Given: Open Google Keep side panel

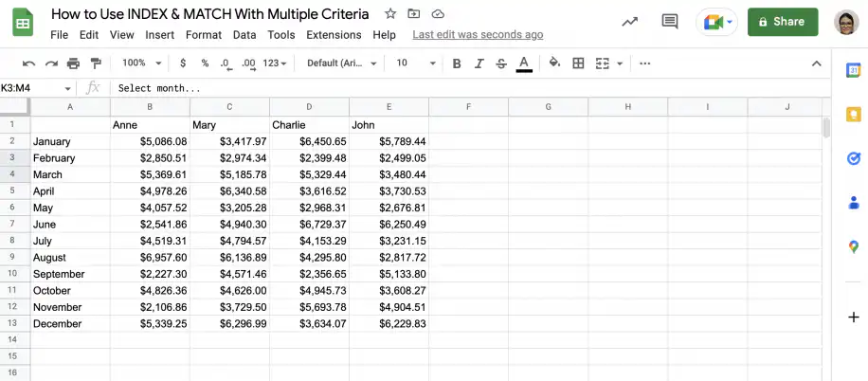Looking at the screenshot, I should click(853, 115).
